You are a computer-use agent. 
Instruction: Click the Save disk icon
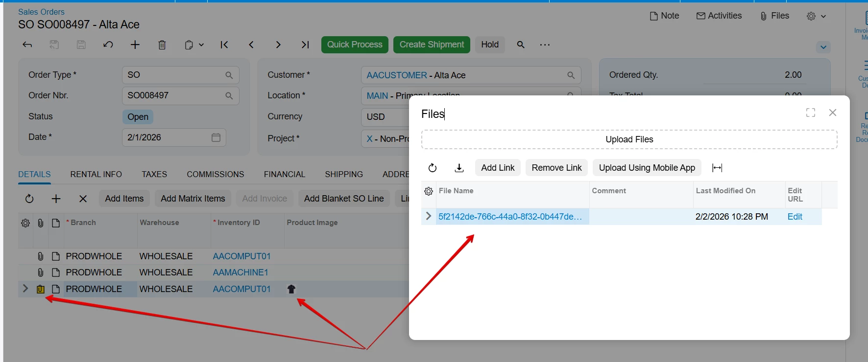pyautogui.click(x=81, y=45)
